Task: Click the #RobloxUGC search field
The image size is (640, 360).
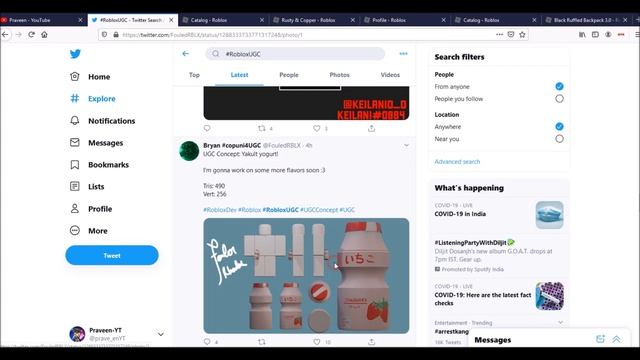Action: (x=295, y=53)
